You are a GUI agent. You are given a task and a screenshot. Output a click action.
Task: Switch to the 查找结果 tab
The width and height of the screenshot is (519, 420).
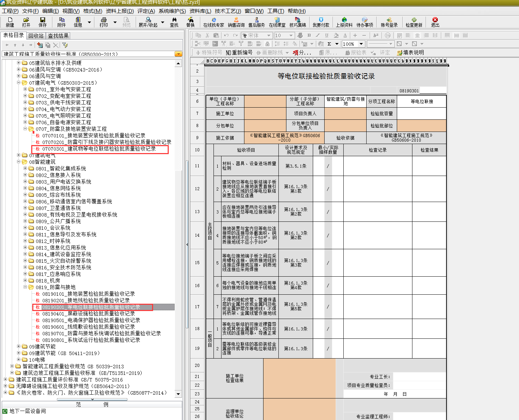point(58,36)
